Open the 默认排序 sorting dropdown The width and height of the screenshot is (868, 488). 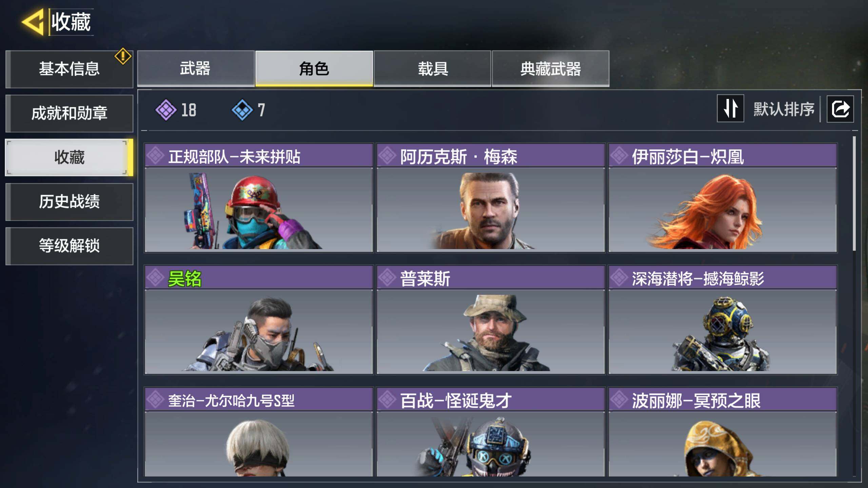click(x=784, y=109)
